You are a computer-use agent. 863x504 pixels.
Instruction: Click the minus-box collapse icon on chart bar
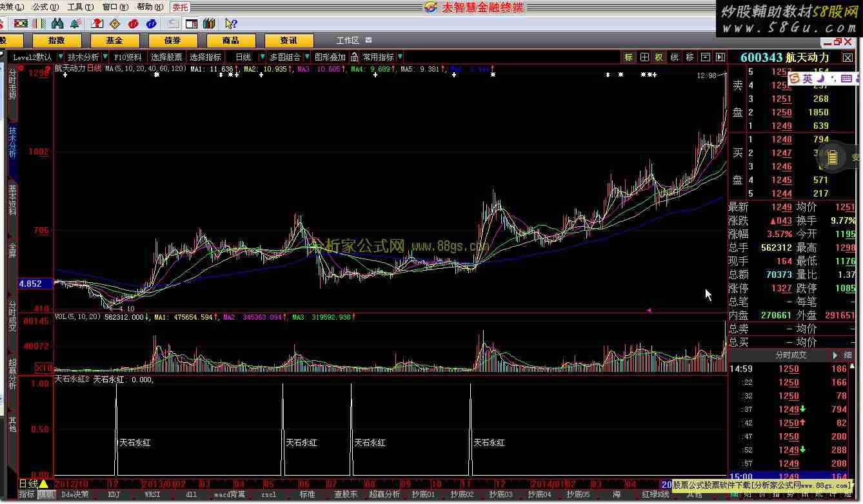pos(706,57)
